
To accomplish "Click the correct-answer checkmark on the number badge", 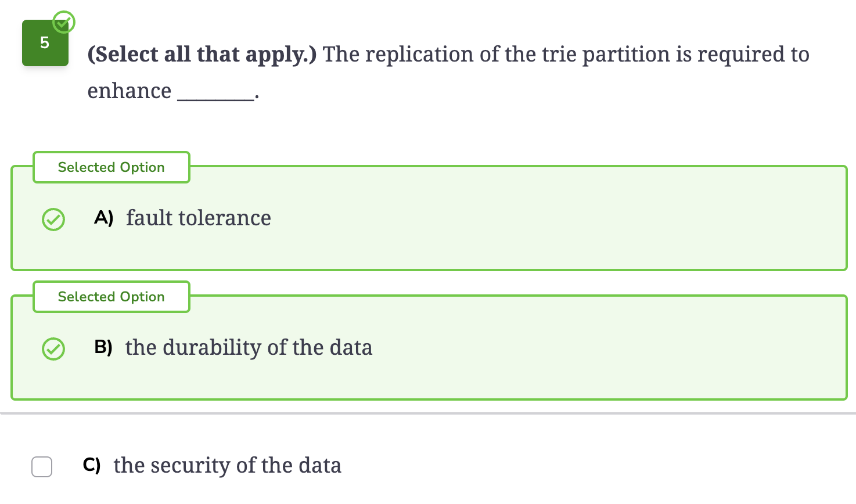I will tap(64, 23).
